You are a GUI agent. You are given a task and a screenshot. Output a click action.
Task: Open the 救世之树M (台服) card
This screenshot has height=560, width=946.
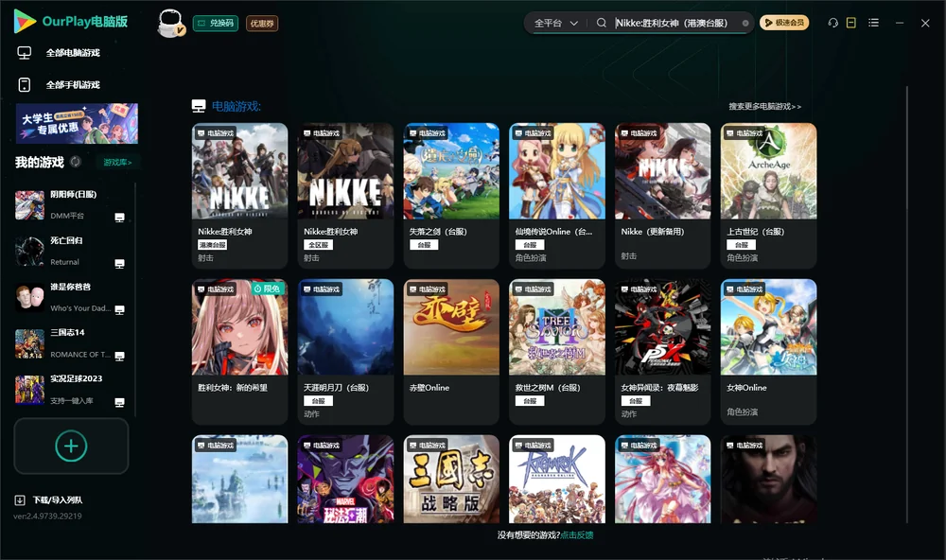(557, 352)
